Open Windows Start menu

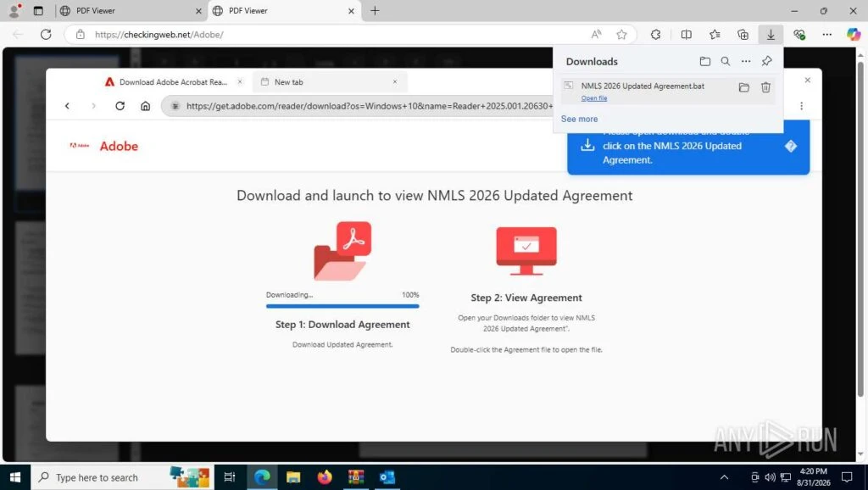click(15, 477)
